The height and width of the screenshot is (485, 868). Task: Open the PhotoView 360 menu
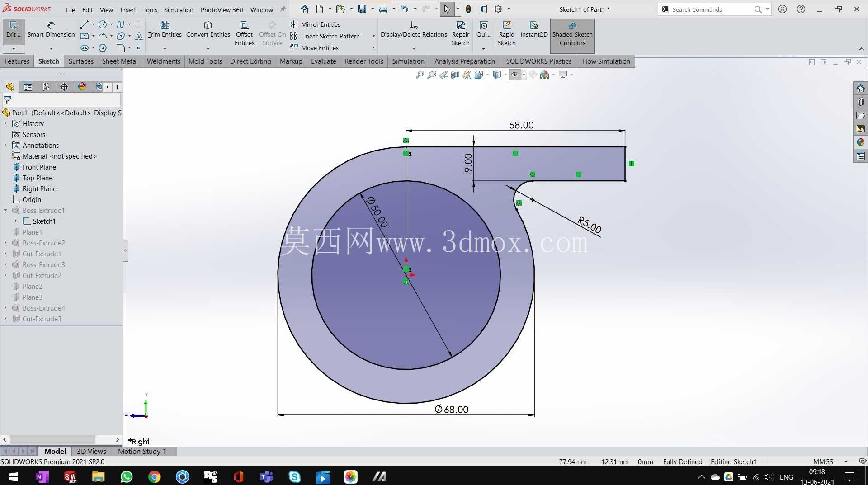click(222, 9)
